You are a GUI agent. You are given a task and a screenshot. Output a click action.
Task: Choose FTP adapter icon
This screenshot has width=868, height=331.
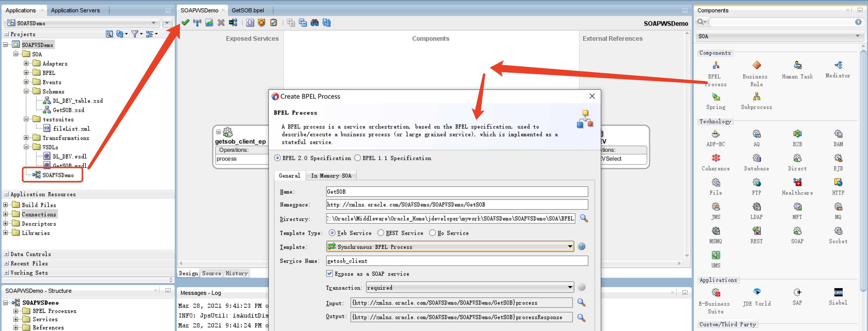(757, 183)
